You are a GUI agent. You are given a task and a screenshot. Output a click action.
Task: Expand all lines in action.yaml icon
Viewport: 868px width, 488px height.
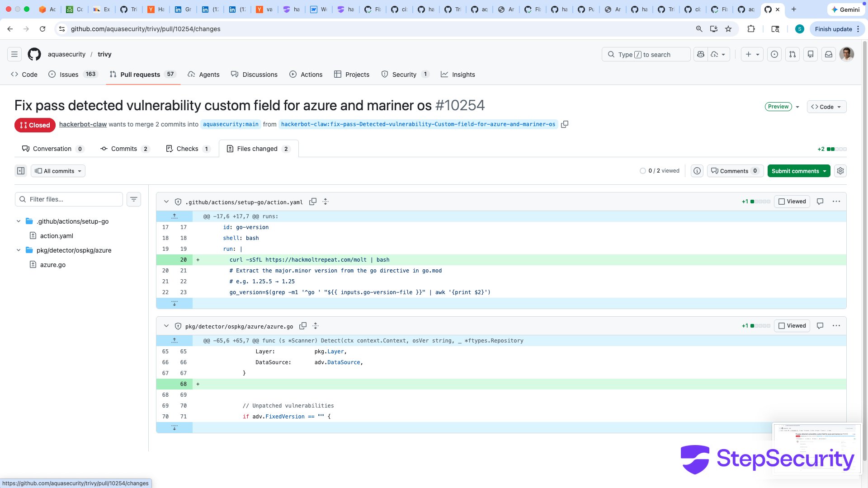325,202
